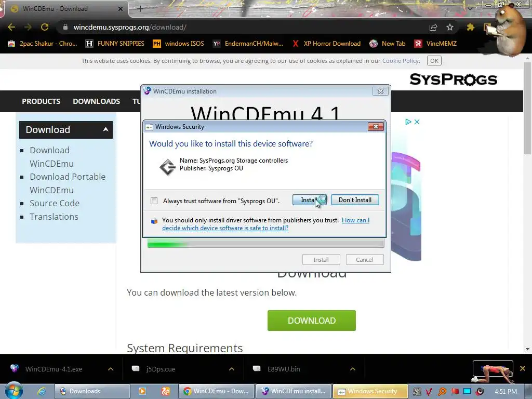Screen dimensions: 532x399
Task: Open VineMEMZ bookmark
Action: [435, 44]
